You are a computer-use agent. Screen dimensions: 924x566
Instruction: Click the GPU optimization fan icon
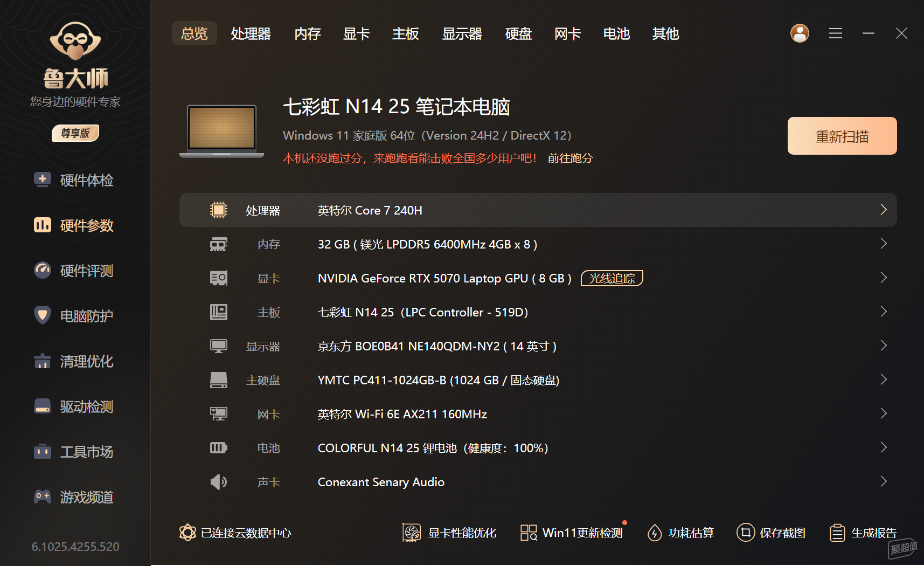point(412,533)
